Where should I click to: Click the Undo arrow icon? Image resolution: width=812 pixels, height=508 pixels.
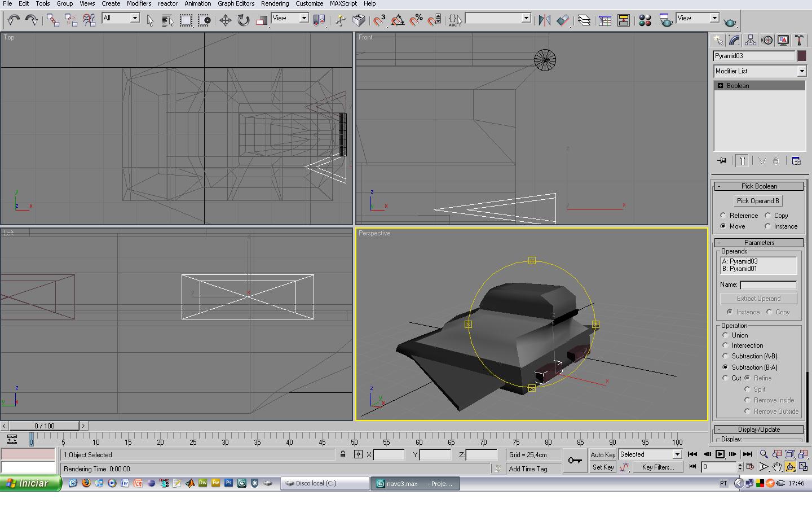pyautogui.click(x=14, y=21)
